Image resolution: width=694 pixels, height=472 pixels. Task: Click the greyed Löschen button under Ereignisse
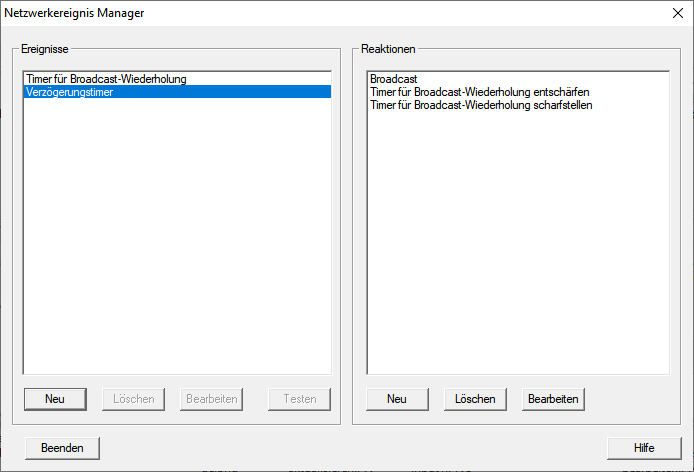tap(134, 399)
